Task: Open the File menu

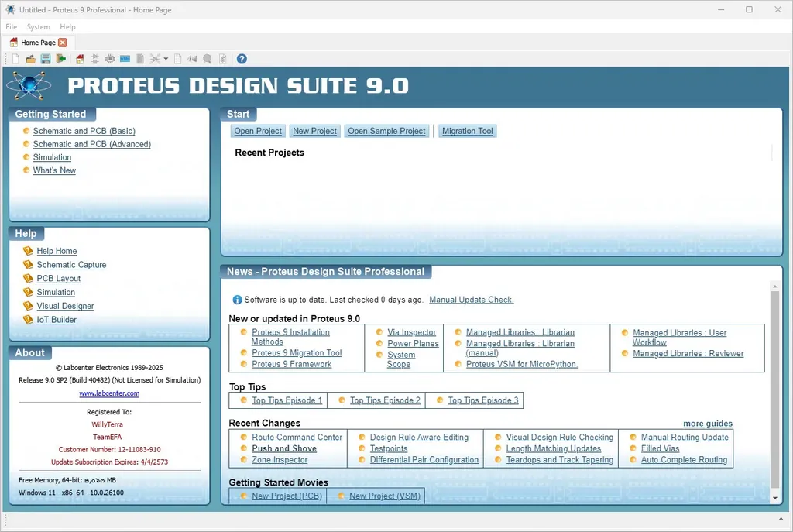Action: (x=11, y=27)
